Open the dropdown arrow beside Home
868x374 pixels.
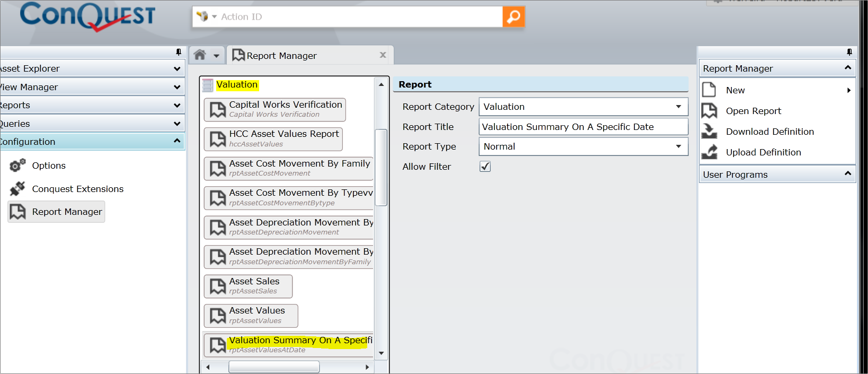coord(216,56)
